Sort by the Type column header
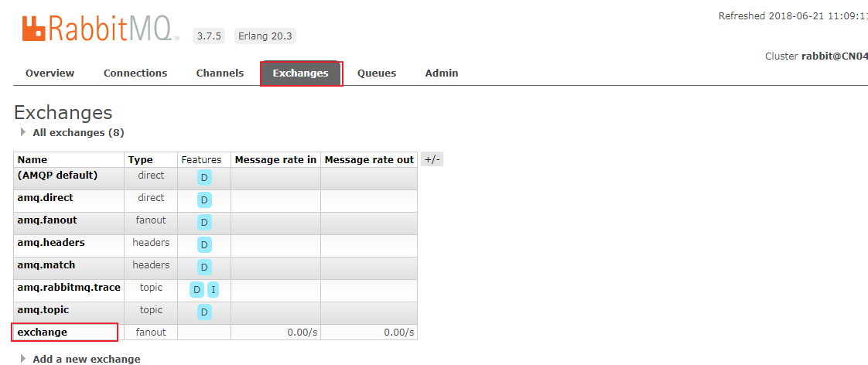 point(140,160)
